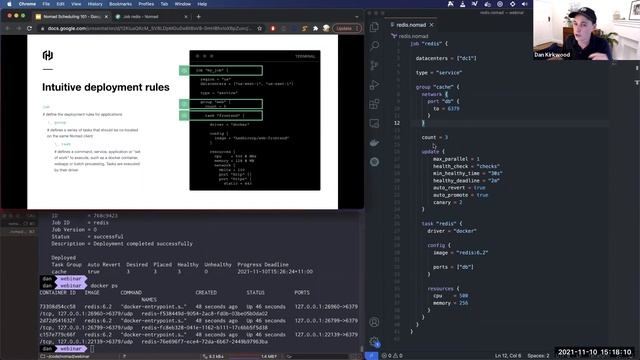
Task: Click the Intuitive deployment rules slide heading
Action: 106,87
